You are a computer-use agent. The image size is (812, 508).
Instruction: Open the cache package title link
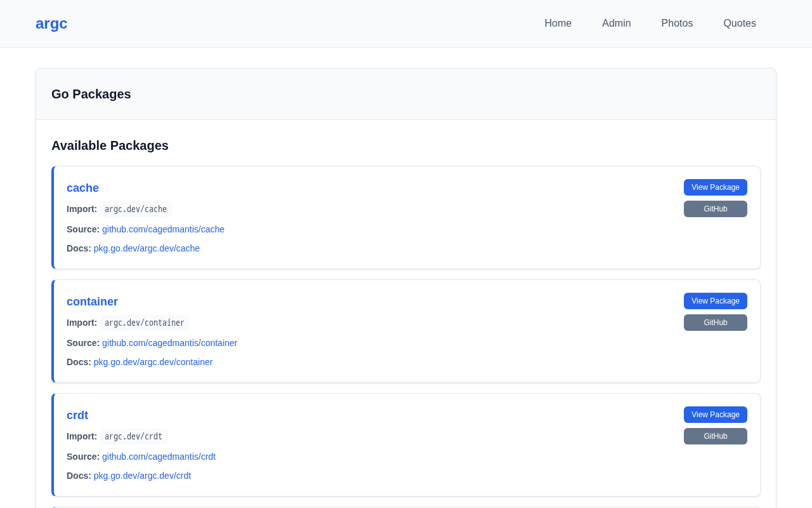[x=82, y=188]
